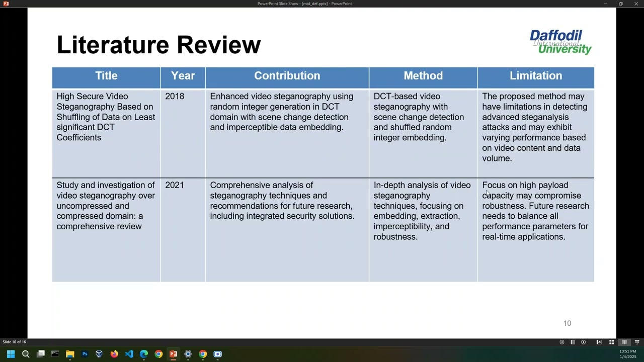Open Settings gear on taskbar
This screenshot has height=362, width=644.
point(188,354)
